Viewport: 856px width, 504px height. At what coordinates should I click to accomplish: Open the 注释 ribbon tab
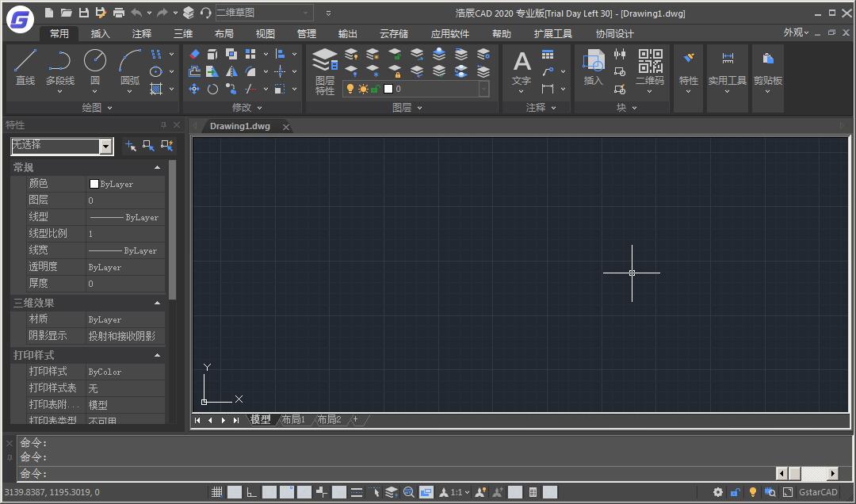click(x=141, y=34)
